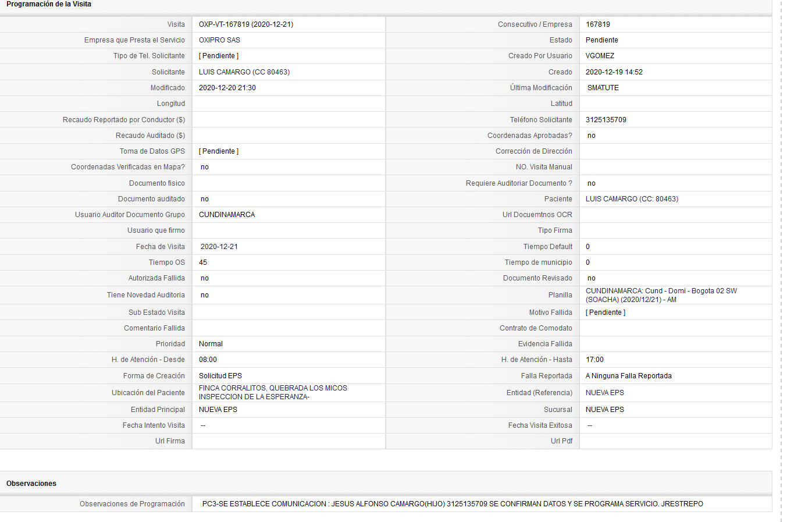Viewport: 812px width, 522px height.
Task: Click the 'Tiene Novedad Auditoria' label
Action: click(x=146, y=295)
